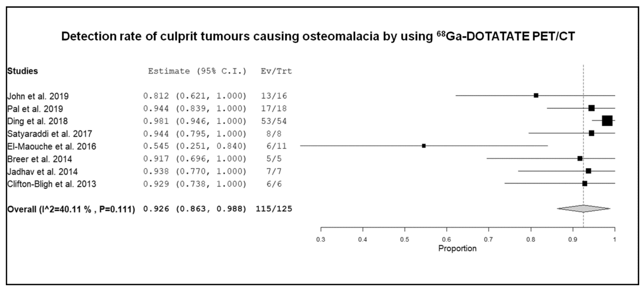Click the Overall I^2=40.11% label
Screen dimensions: 644x290
[x=71, y=209]
